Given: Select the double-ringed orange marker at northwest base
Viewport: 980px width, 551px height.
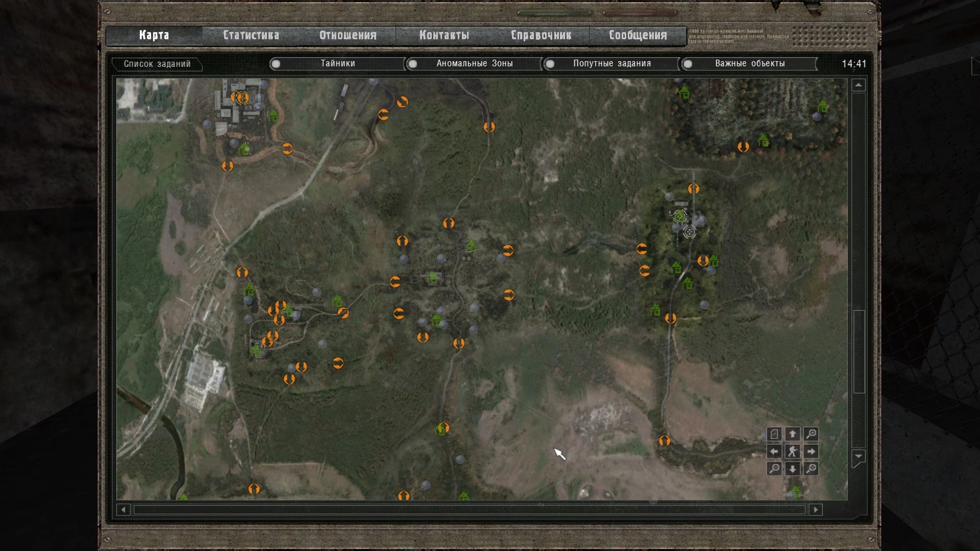Looking at the screenshot, I should 243,98.
